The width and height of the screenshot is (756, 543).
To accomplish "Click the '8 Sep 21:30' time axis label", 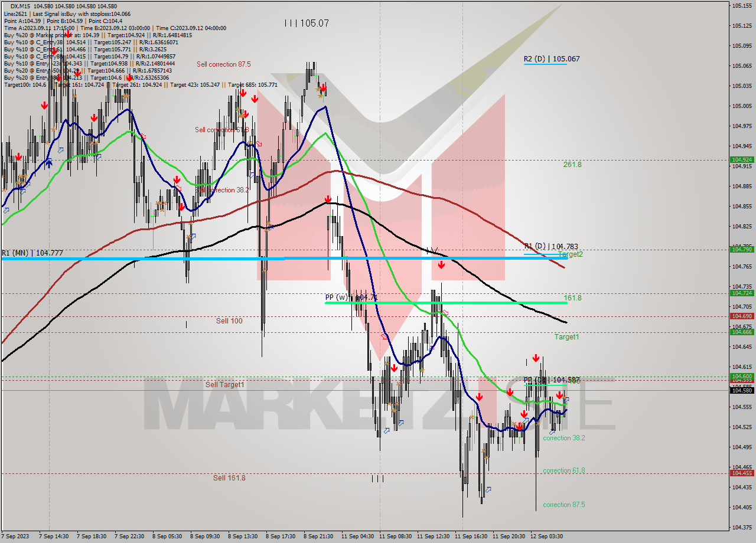I will pos(318,536).
